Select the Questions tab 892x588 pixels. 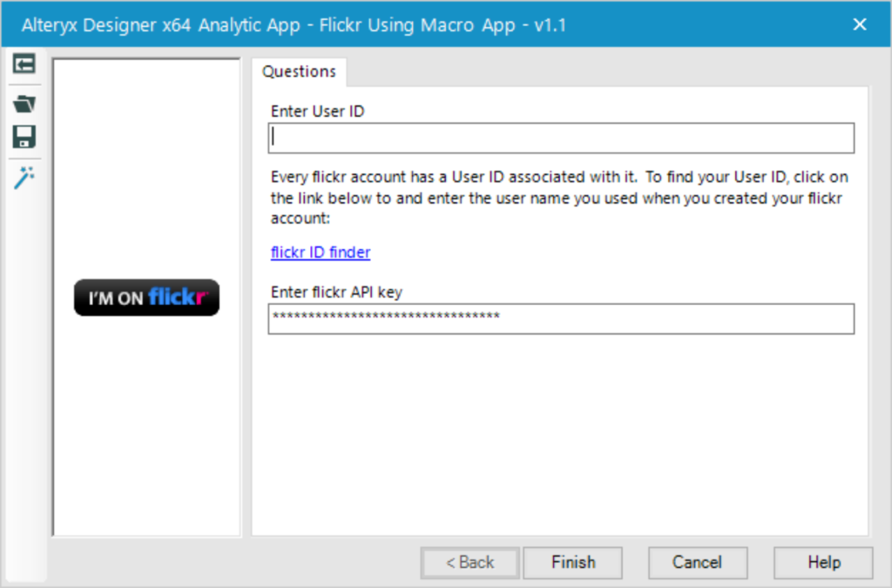click(x=300, y=71)
